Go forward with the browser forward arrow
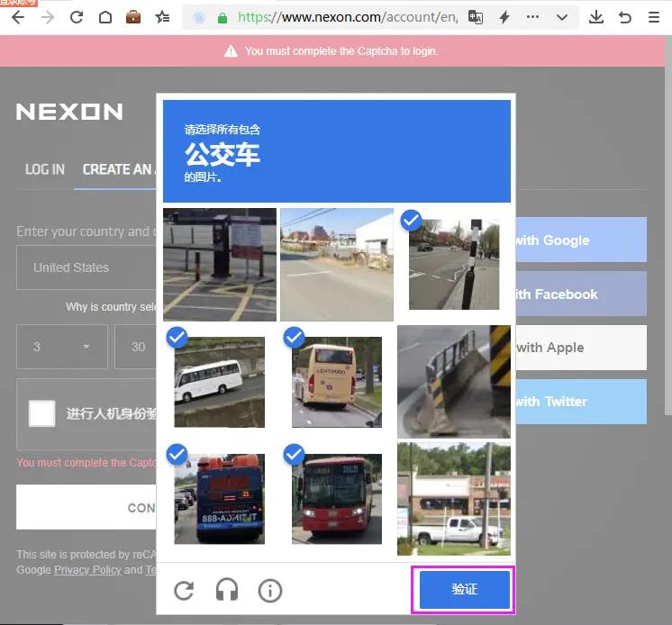 pos(48,17)
